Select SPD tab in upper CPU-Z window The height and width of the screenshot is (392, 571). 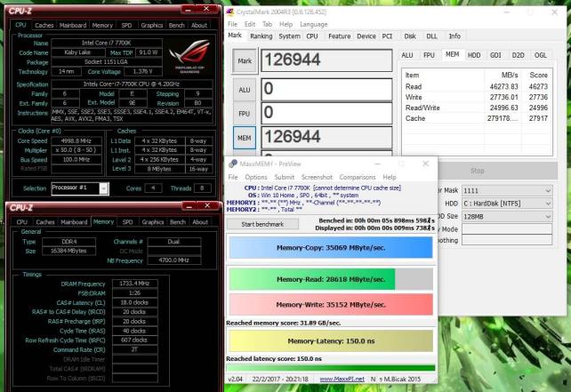tap(126, 25)
